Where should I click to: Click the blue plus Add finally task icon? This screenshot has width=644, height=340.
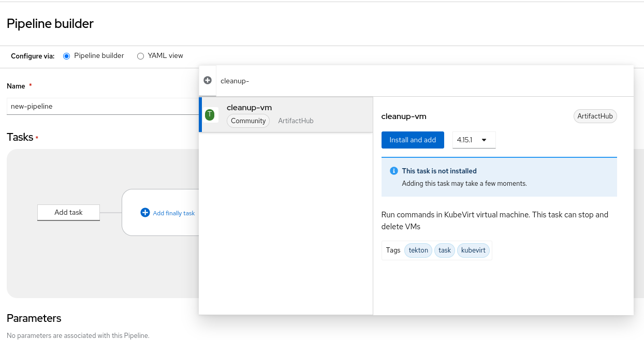(145, 213)
